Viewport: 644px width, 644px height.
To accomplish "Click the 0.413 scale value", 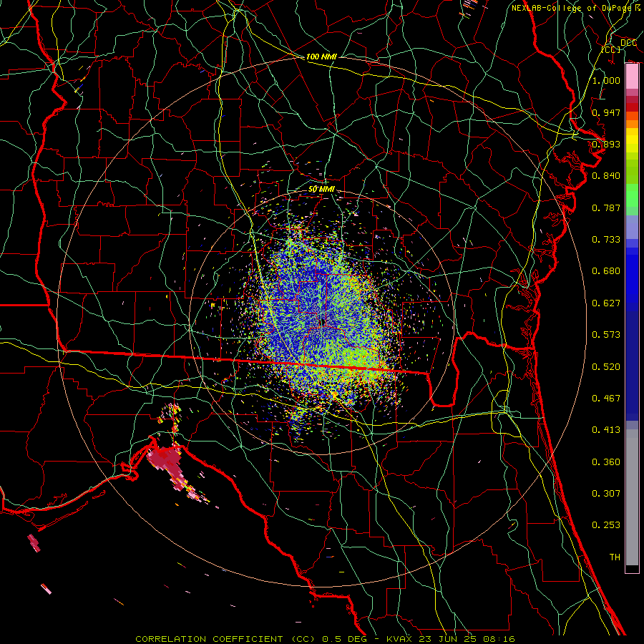I will tap(606, 430).
